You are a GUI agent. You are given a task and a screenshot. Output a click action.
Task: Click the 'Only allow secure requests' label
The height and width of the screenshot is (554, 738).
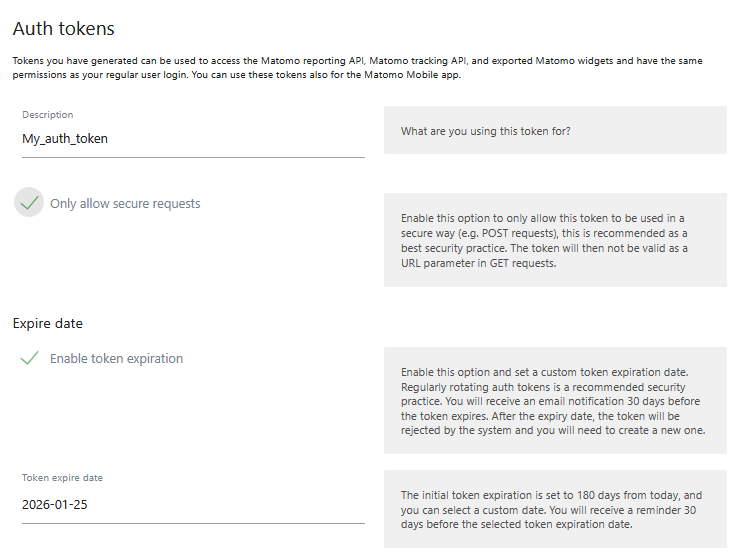click(125, 203)
